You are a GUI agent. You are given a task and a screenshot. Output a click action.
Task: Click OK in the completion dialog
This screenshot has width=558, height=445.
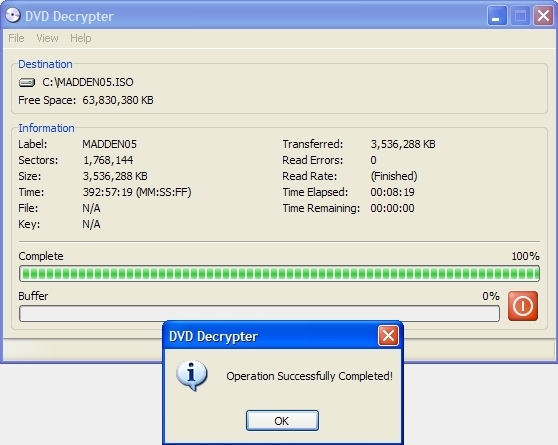tap(282, 421)
